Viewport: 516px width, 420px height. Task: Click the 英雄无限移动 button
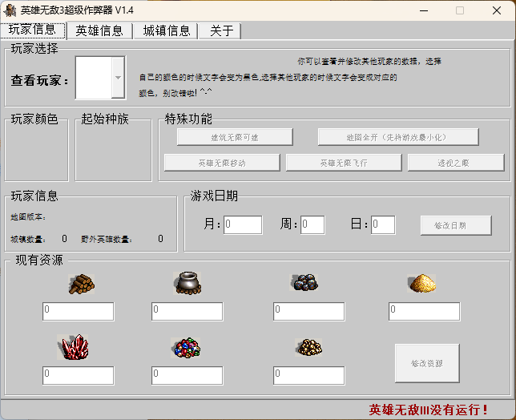pyautogui.click(x=222, y=163)
